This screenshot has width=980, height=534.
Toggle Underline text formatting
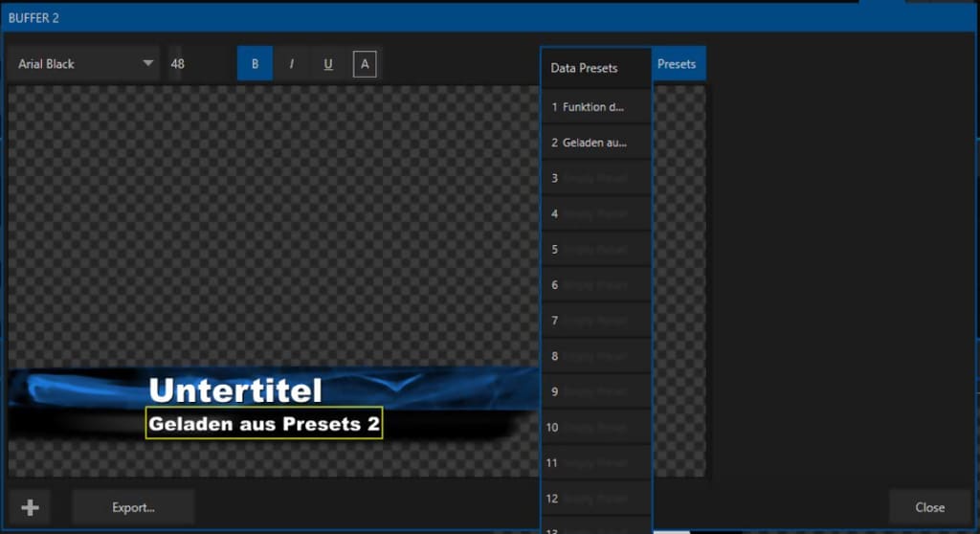point(328,64)
